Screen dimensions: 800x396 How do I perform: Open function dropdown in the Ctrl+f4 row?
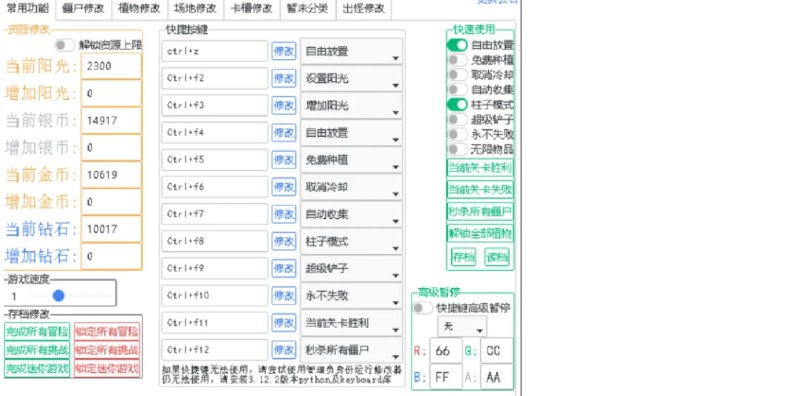(351, 133)
